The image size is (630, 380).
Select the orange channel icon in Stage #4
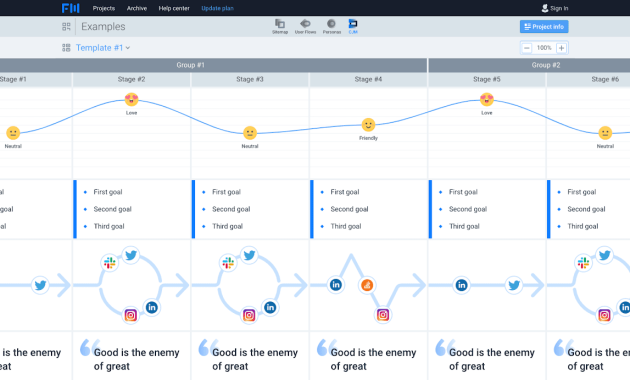pyautogui.click(x=366, y=285)
